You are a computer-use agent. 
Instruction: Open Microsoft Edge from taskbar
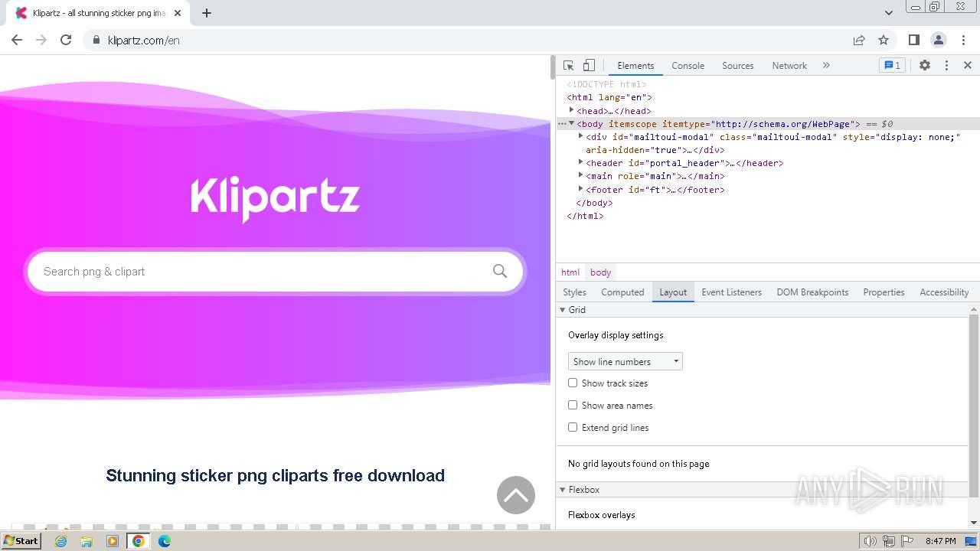click(x=165, y=541)
